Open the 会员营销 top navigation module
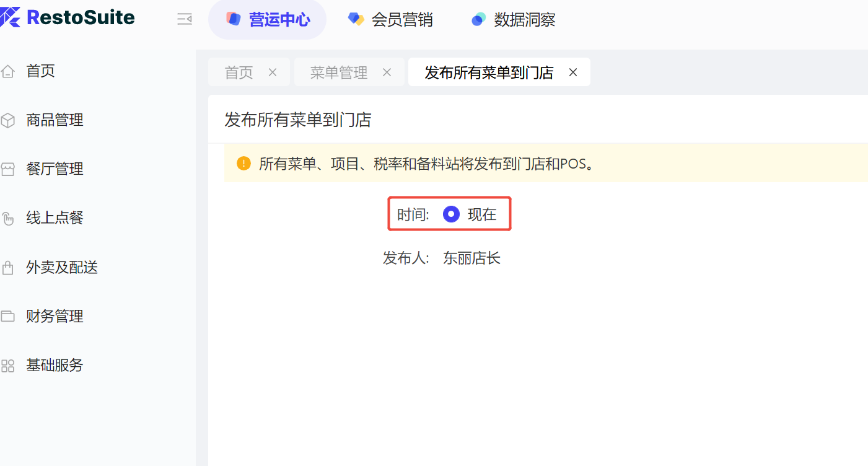The width and height of the screenshot is (868, 466). (x=390, y=20)
